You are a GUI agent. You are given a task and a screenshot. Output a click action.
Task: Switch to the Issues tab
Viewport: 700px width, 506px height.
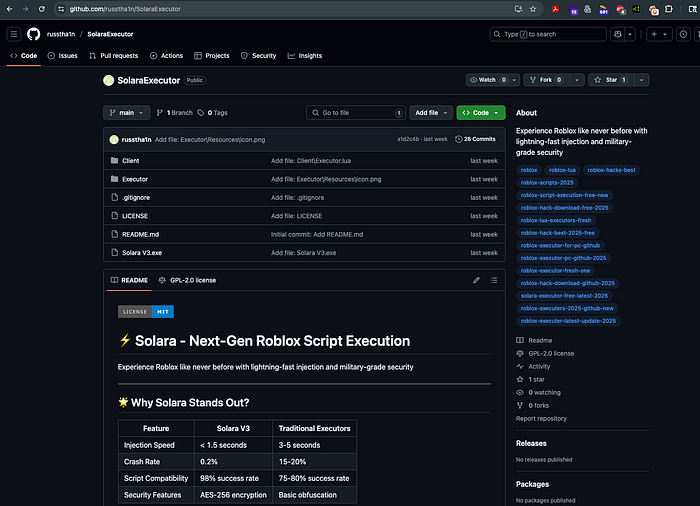[x=63, y=55]
